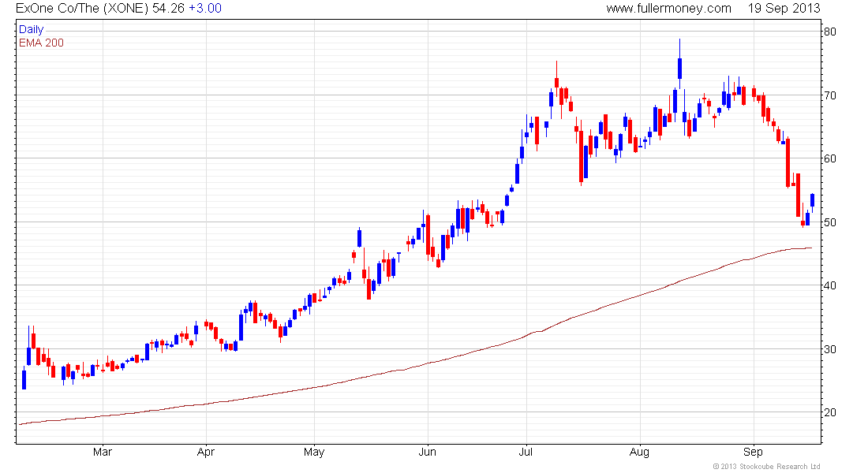Screen dimensions: 868x473
Task: Click the 'Daily' legend label
Action: pos(31,29)
